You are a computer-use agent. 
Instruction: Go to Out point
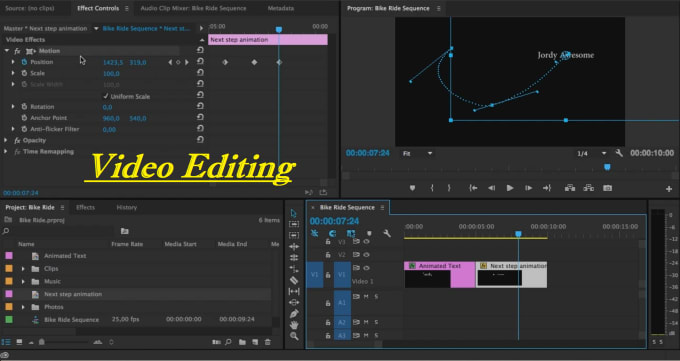tap(546, 188)
